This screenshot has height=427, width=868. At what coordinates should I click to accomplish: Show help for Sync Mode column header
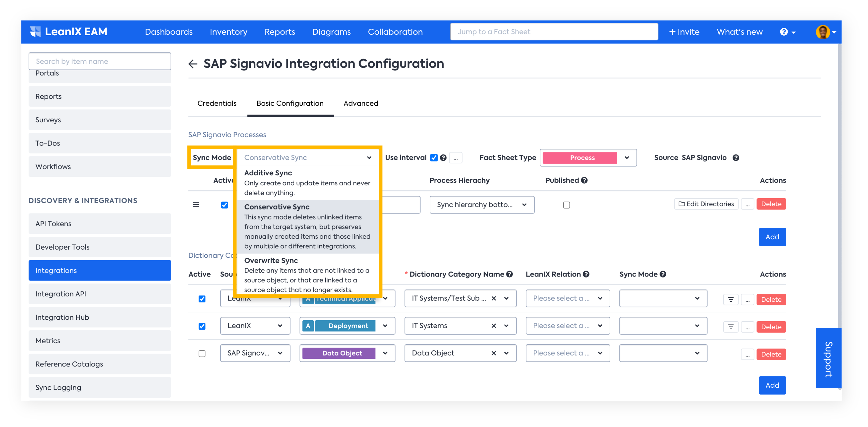pyautogui.click(x=663, y=274)
